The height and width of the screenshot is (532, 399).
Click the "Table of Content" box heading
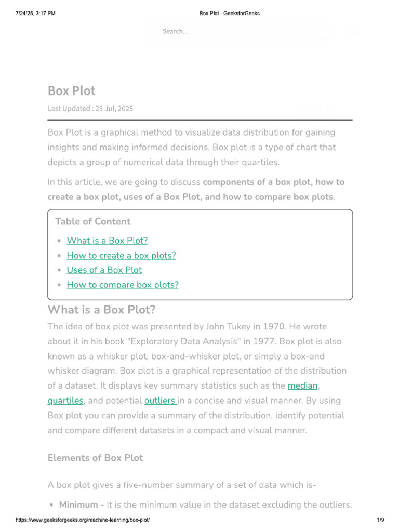pos(92,221)
